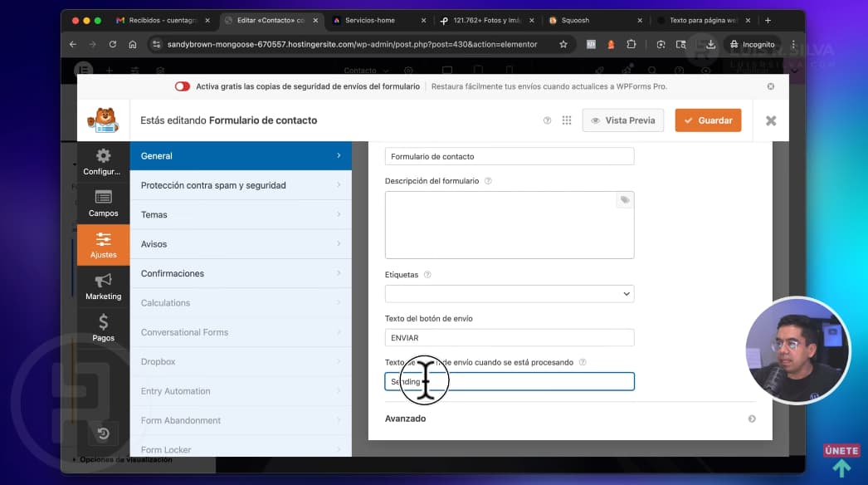868x485 pixels.
Task: Click inside the form description textarea
Action: tap(510, 225)
